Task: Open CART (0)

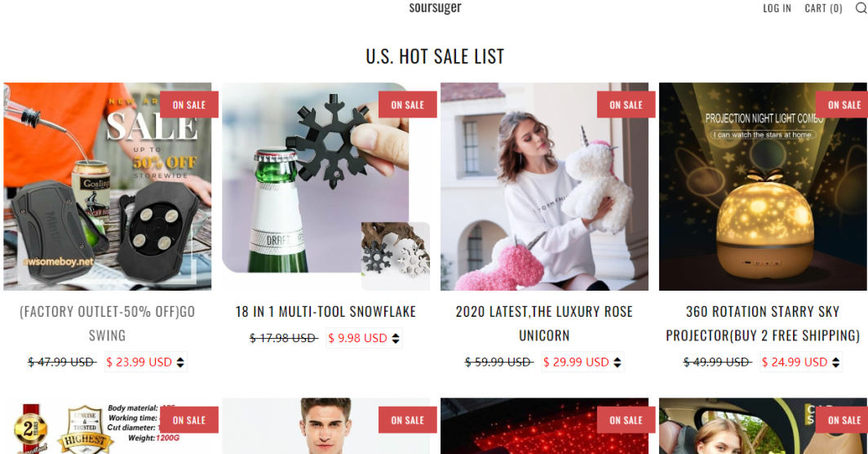Action: tap(823, 8)
